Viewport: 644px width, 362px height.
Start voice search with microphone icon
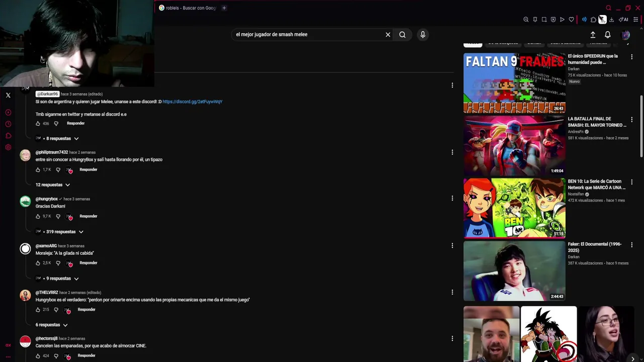[x=423, y=35]
